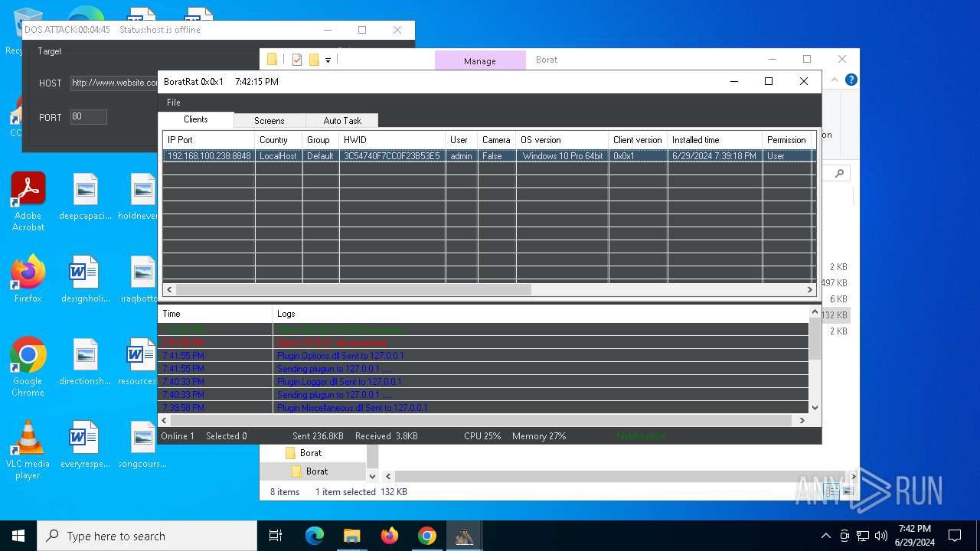Open Firefox desktop shortcut
Viewport: 980px width, 551px height.
click(x=28, y=279)
